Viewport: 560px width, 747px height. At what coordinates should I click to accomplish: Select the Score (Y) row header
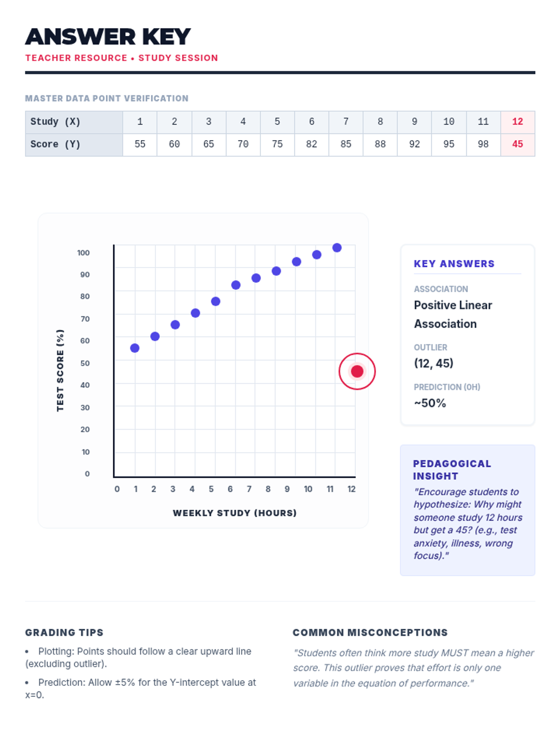pos(74,144)
